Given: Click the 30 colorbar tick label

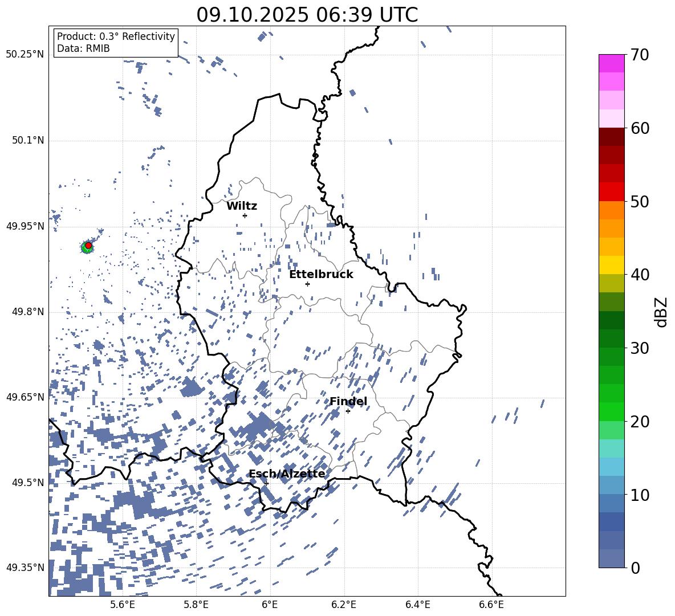Looking at the screenshot, I should (x=640, y=348).
